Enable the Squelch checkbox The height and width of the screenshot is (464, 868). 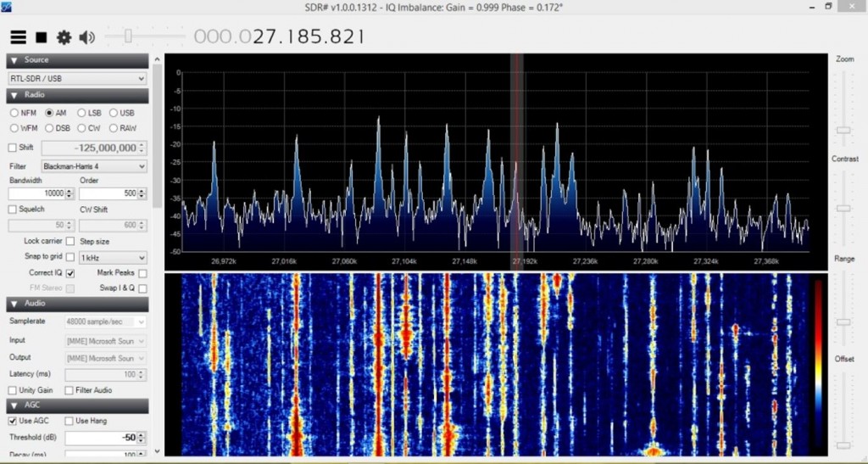tap(13, 210)
